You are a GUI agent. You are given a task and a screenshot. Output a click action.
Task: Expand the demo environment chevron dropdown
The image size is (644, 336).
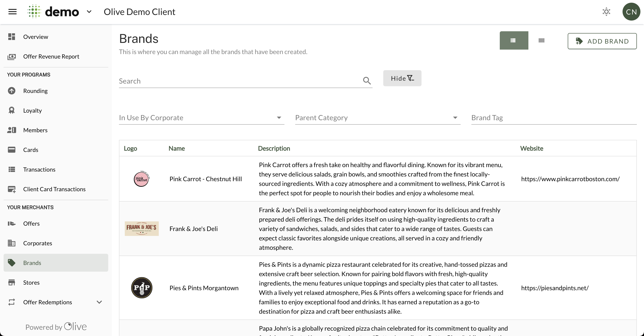89,12
